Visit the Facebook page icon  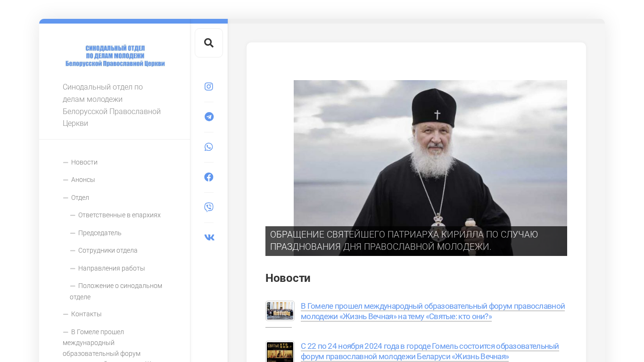(x=209, y=177)
